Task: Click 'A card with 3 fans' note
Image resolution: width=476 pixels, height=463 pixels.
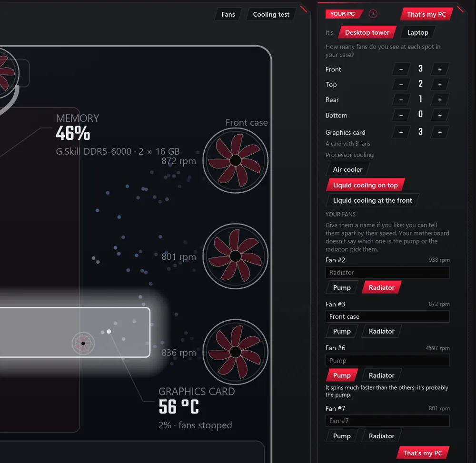Action: [348, 144]
